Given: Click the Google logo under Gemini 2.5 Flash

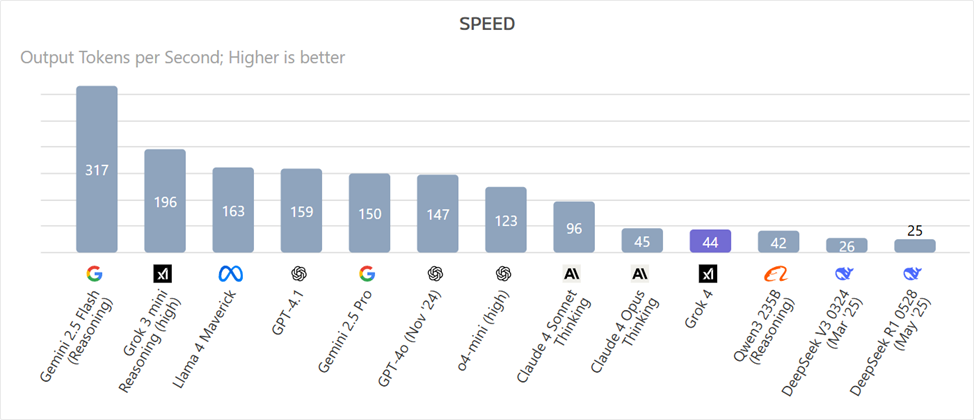Looking at the screenshot, I should 96,273.
